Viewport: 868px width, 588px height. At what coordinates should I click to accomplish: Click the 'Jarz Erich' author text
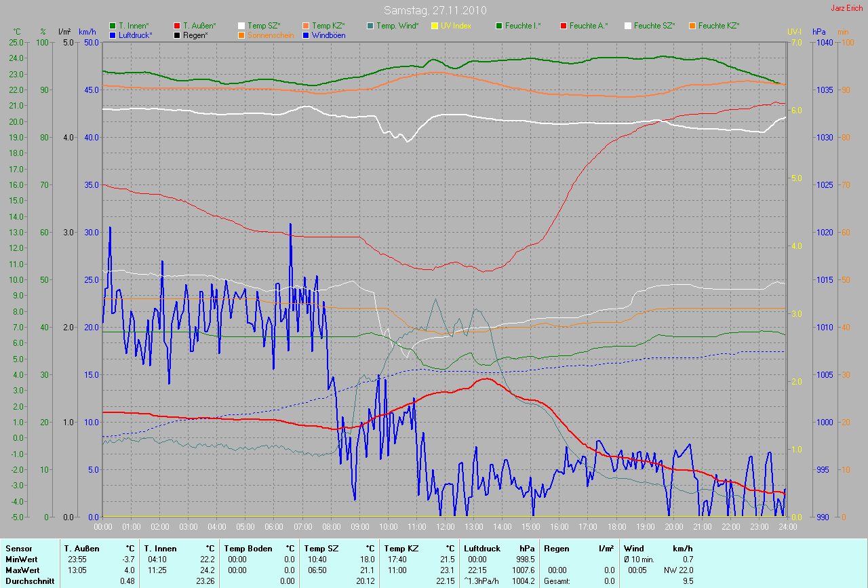coord(847,8)
